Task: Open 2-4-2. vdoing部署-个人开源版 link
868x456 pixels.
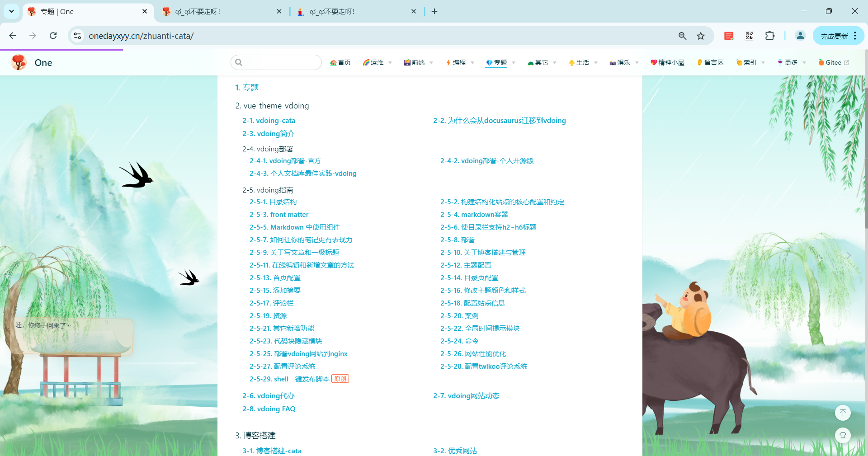Action: (x=487, y=161)
